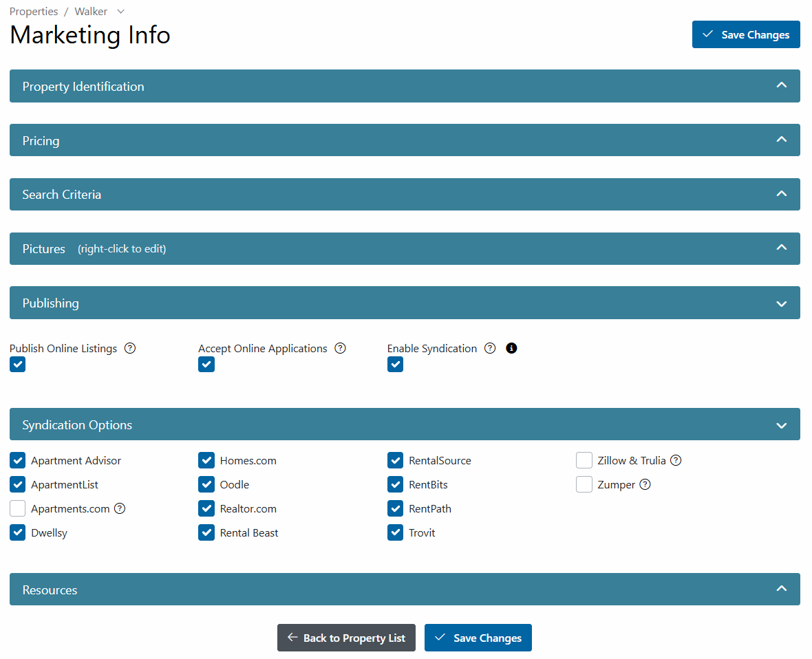
Task: Click black info icon beside Enable Syndication
Action: tap(511, 348)
